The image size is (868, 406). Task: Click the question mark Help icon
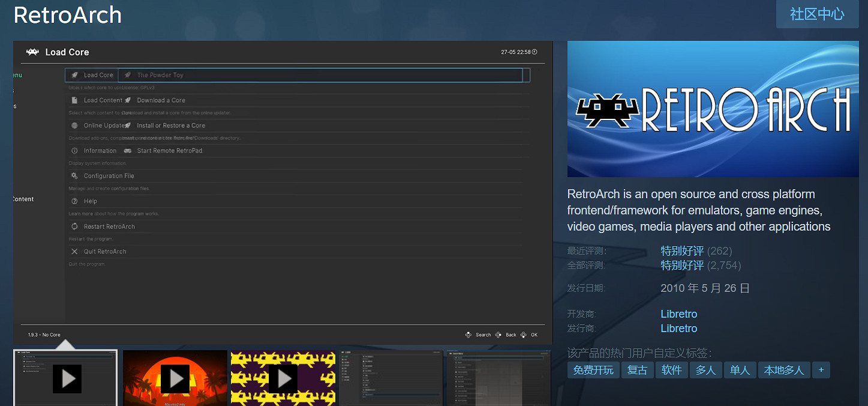[74, 201]
